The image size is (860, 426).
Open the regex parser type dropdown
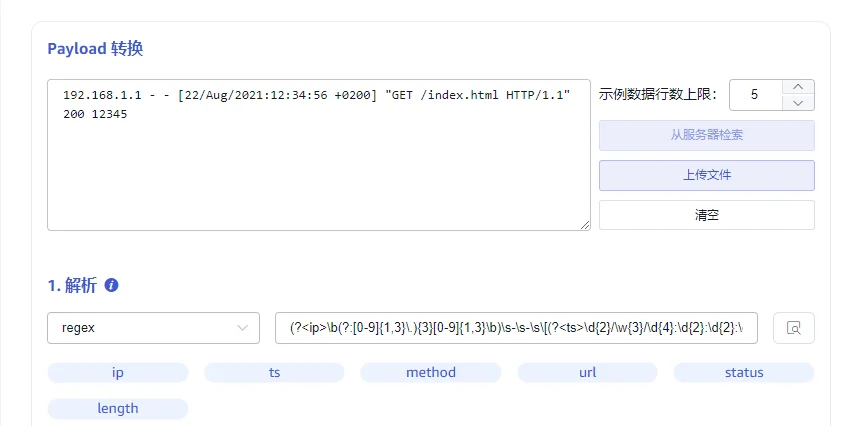154,328
